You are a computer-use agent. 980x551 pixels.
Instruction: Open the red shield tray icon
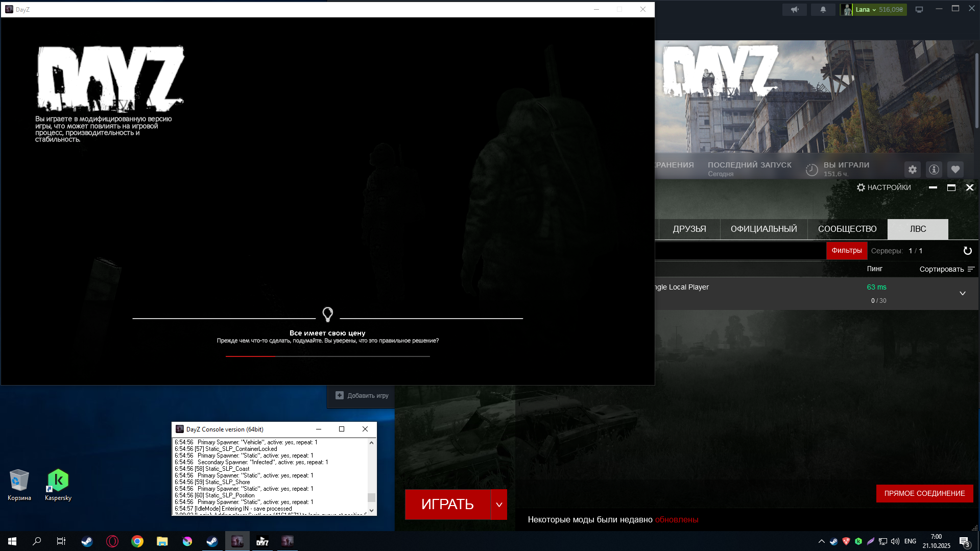point(846,541)
